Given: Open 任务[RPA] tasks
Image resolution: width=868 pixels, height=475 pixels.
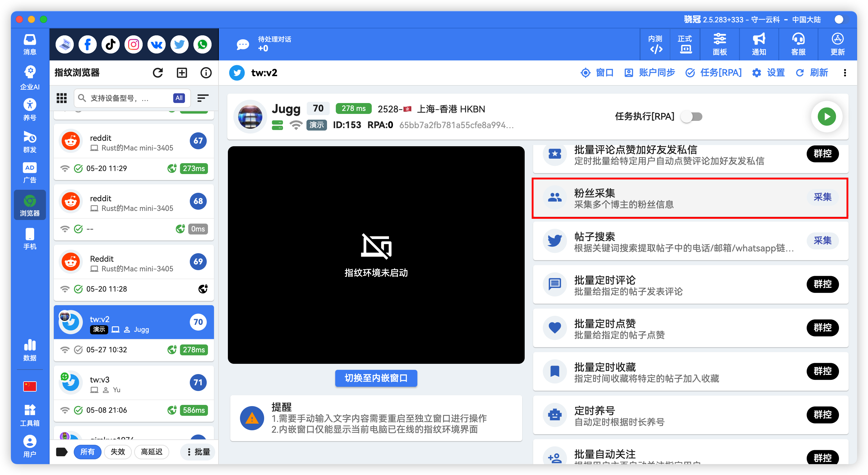Looking at the screenshot, I should (x=714, y=73).
